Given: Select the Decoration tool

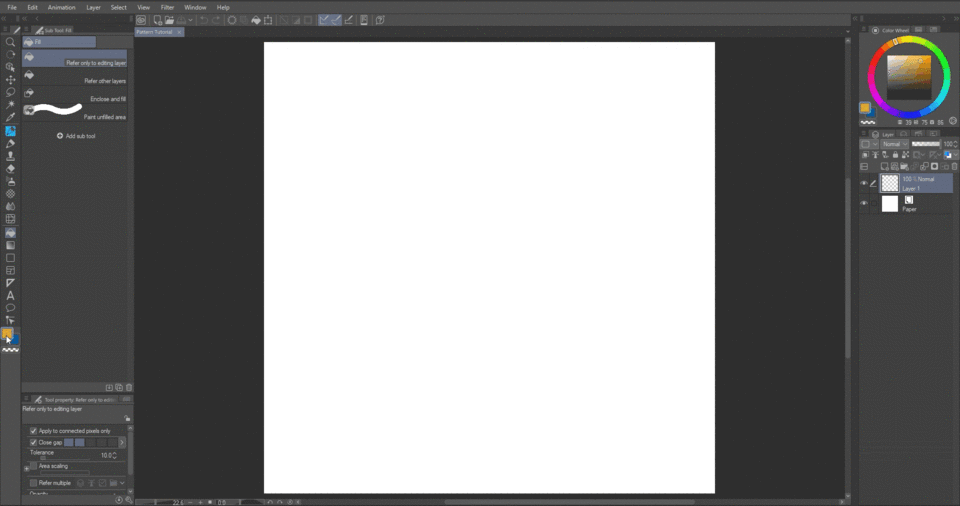Looking at the screenshot, I should tap(10, 194).
